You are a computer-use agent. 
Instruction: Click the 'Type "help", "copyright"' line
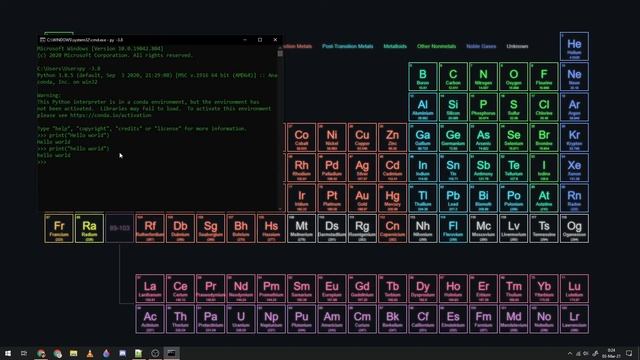coord(142,129)
